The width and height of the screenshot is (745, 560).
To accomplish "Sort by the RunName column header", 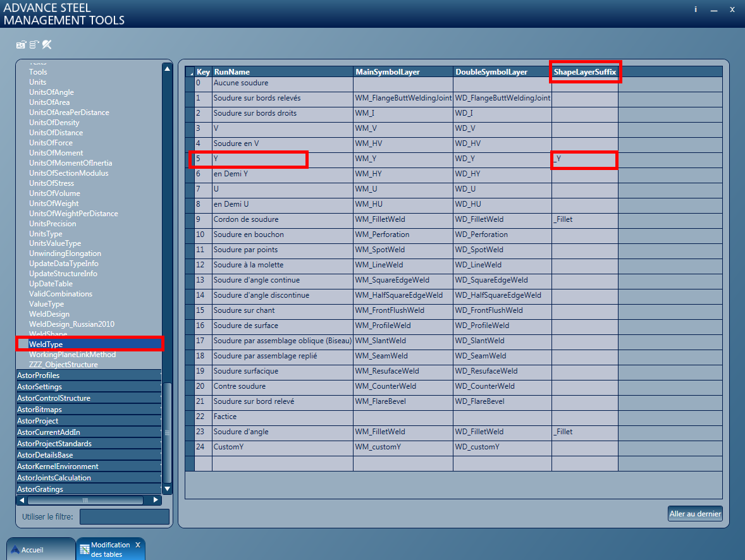I will tap(282, 71).
